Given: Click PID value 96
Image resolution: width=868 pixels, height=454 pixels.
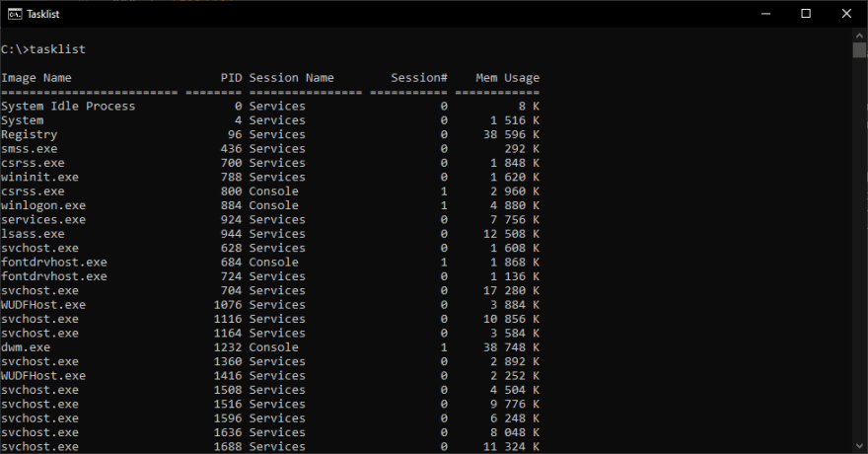Looking at the screenshot, I should [x=235, y=134].
